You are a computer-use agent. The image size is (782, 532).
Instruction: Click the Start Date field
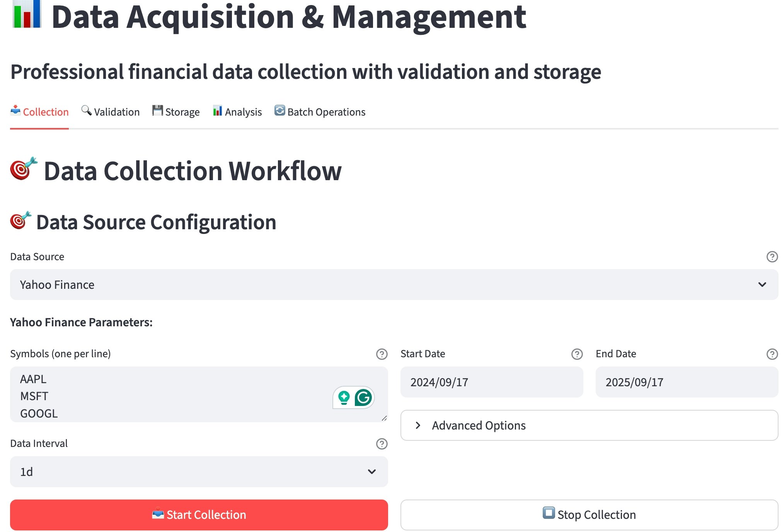coord(491,382)
